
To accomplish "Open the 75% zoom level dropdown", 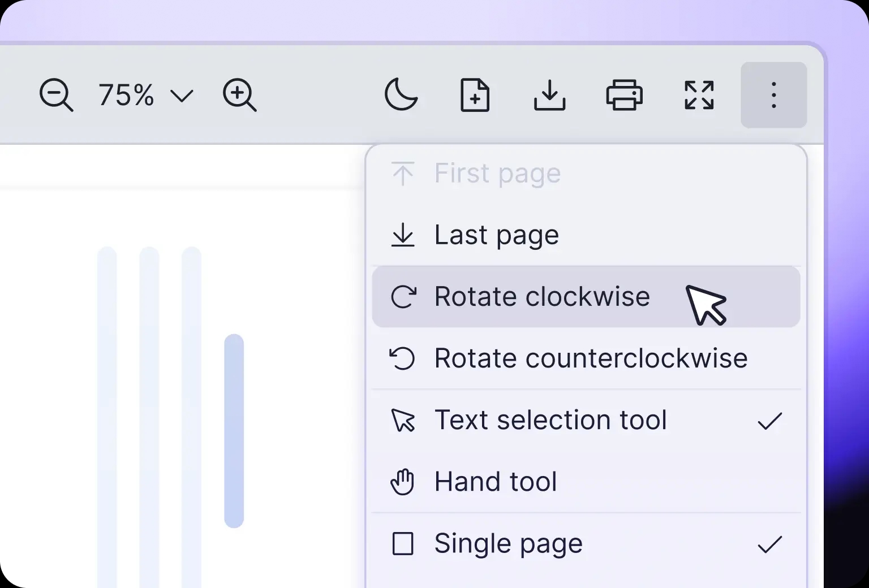I will (146, 95).
